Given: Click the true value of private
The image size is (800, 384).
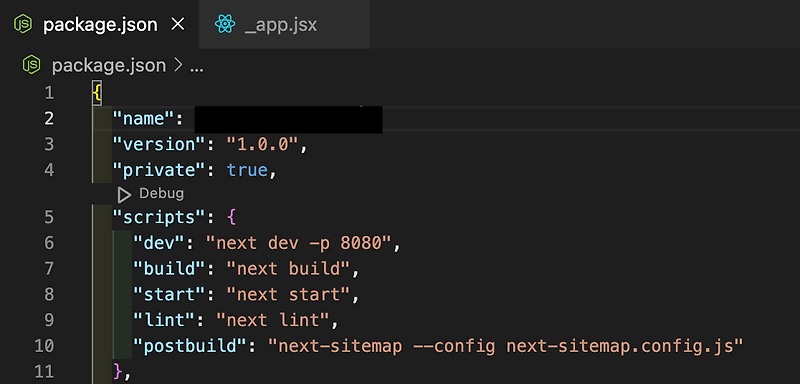Looking at the screenshot, I should 247,170.
